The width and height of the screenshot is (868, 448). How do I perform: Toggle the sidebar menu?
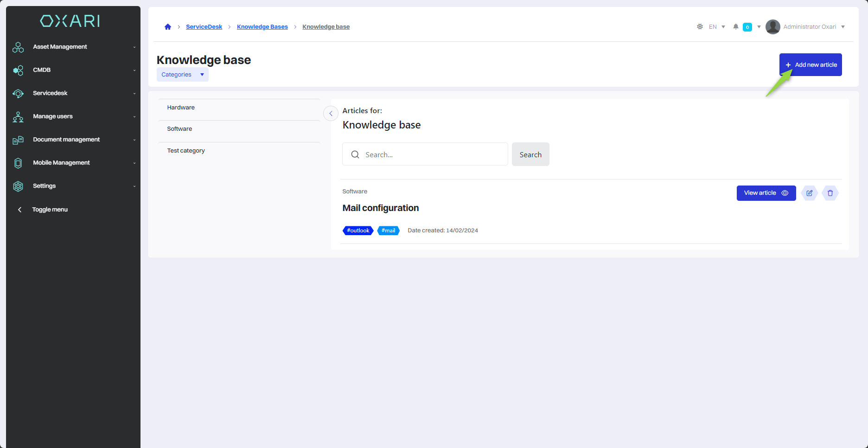50,210
